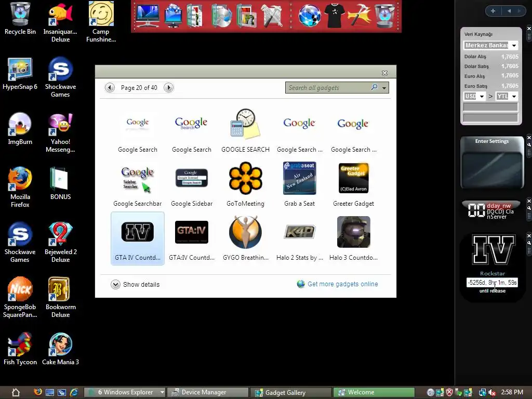
Task: Select the first Google Search gadget
Action: 137,130
